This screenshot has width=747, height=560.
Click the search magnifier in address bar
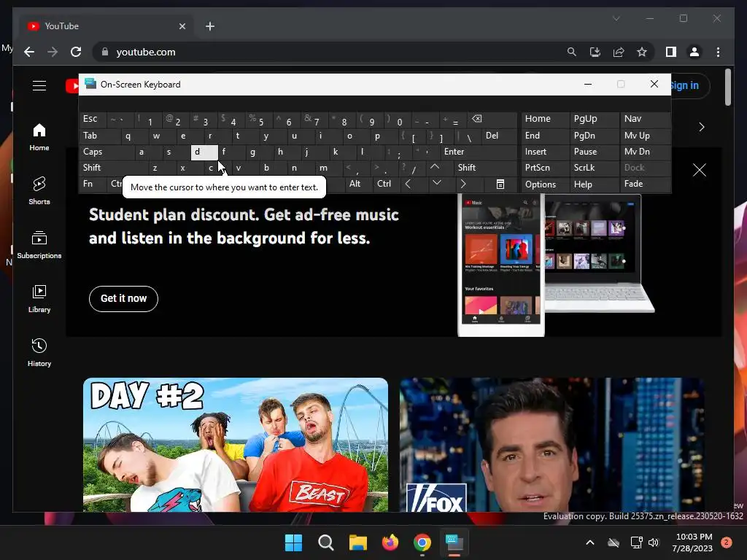coord(572,52)
